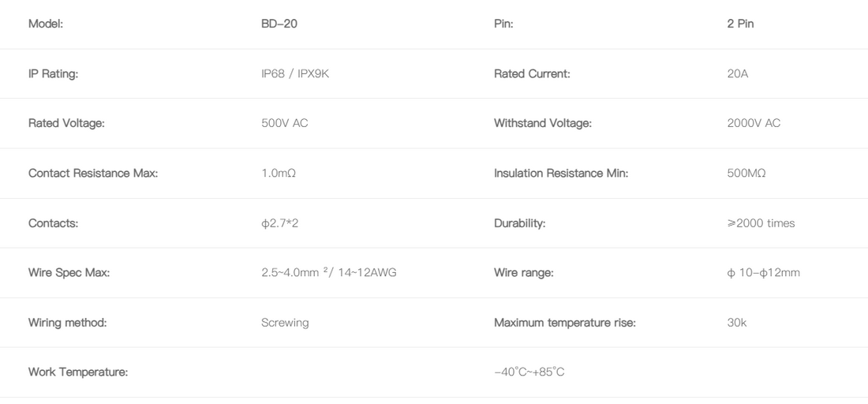Click the ≥2000 times durability value

[x=761, y=223]
